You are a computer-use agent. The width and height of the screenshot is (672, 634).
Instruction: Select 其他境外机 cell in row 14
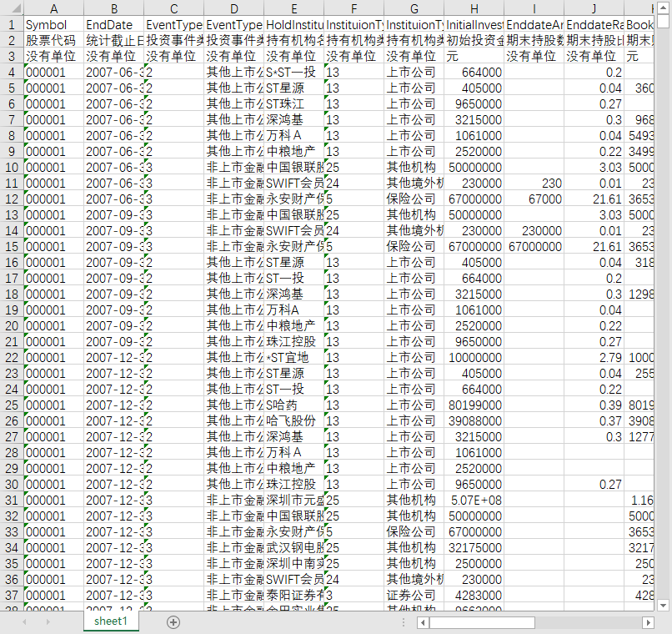point(414,230)
